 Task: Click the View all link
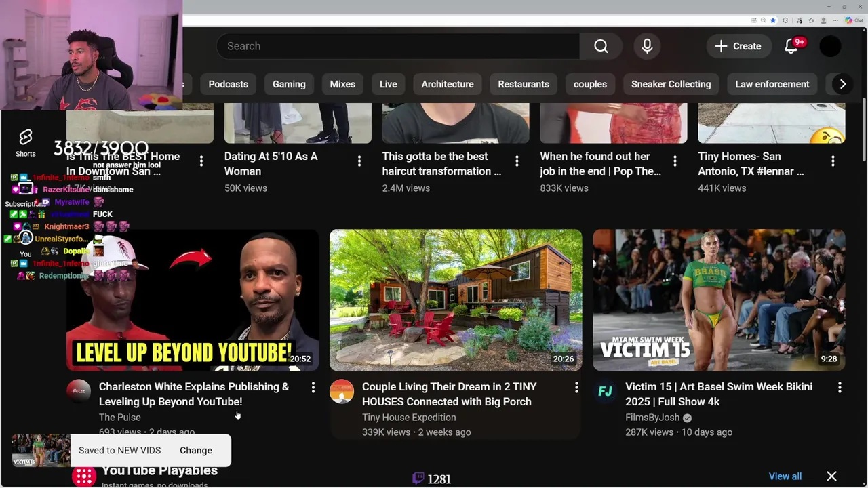785,476
